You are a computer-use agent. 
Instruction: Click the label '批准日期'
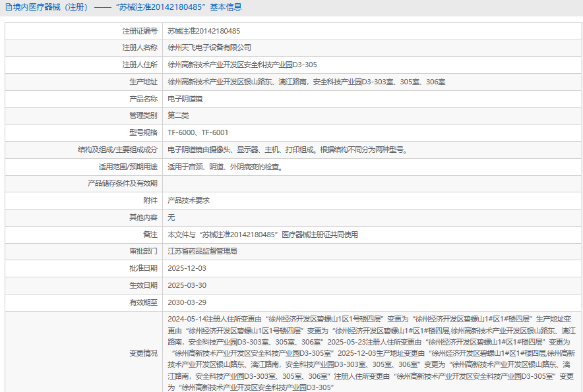pos(143,268)
